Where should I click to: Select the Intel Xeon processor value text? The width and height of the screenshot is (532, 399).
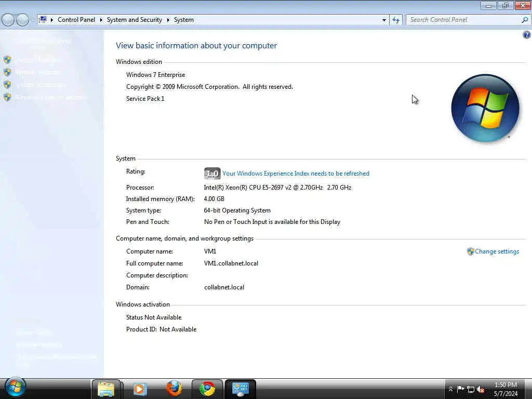click(277, 187)
